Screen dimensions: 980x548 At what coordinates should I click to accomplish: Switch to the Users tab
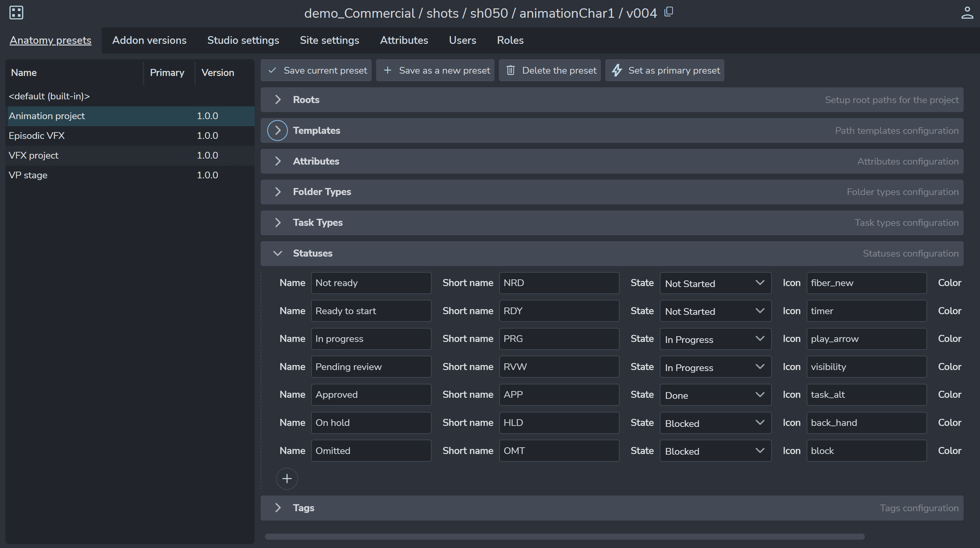(x=462, y=40)
